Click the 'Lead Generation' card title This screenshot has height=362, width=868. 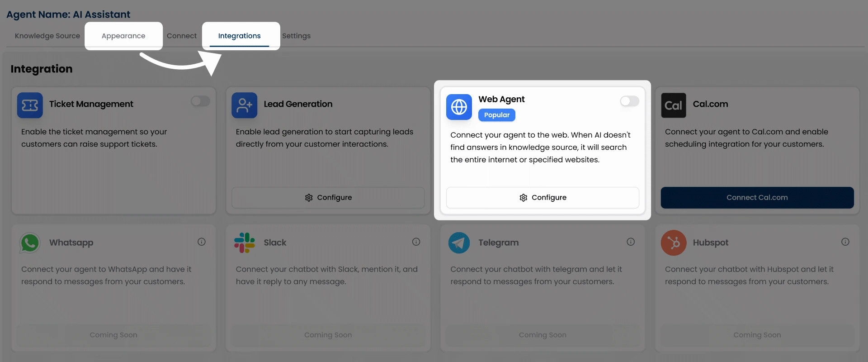coord(298,104)
